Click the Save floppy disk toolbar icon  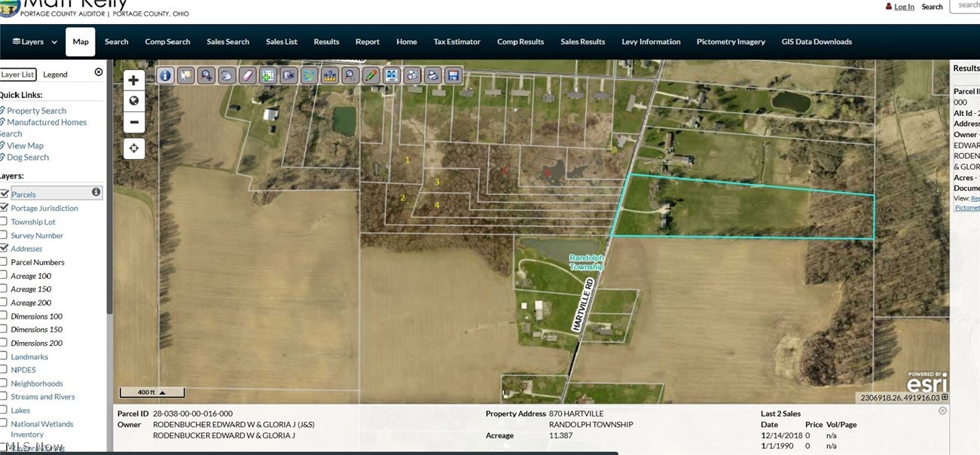coord(453,75)
